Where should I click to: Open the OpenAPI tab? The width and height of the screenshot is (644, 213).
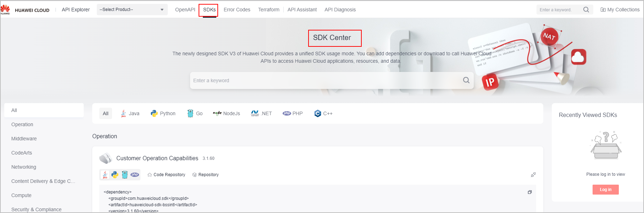[185, 10]
